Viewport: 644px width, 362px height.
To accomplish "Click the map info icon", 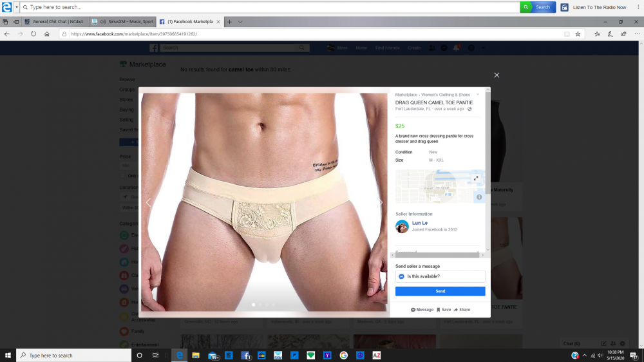I will [478, 197].
